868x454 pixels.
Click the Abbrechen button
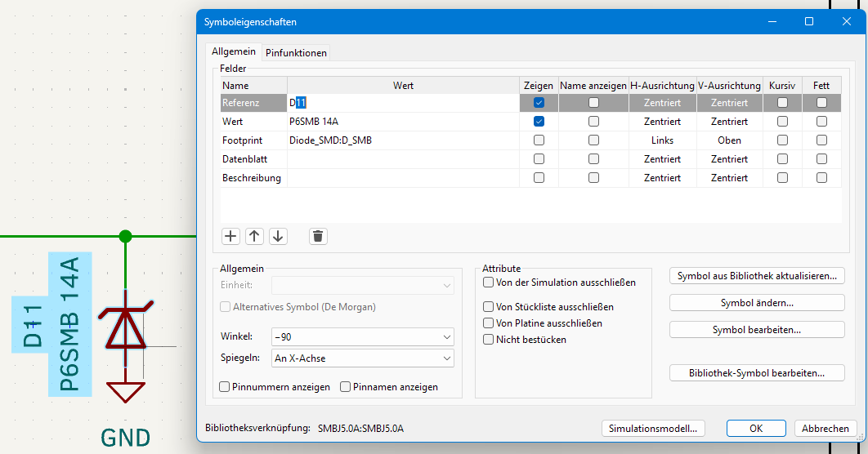tap(825, 429)
